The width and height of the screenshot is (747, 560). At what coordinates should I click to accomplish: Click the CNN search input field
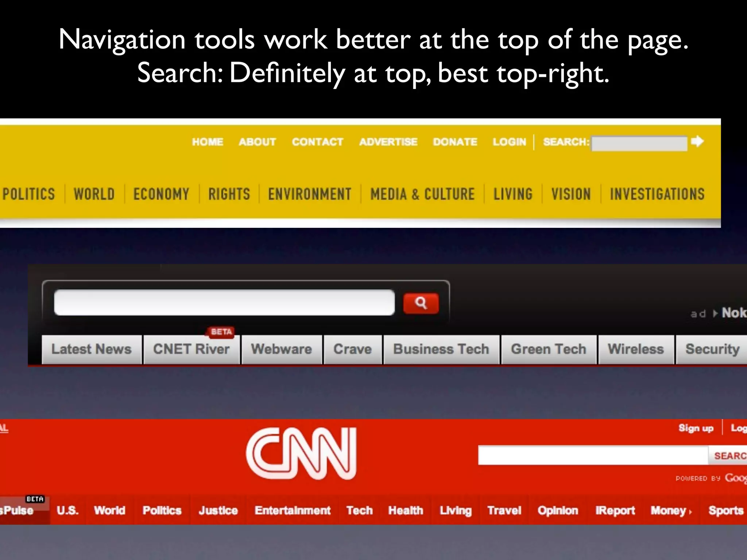point(593,455)
